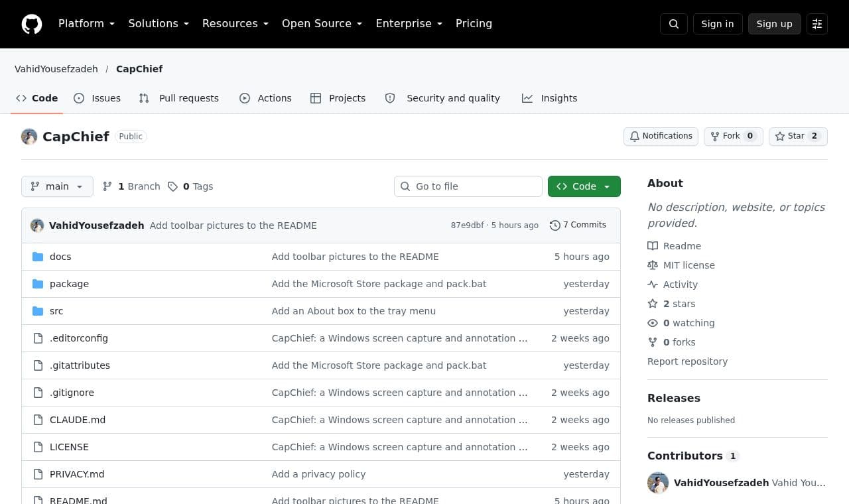Switch to Security and quality tab
Image resolution: width=849 pixels, height=504 pixels.
point(442,98)
